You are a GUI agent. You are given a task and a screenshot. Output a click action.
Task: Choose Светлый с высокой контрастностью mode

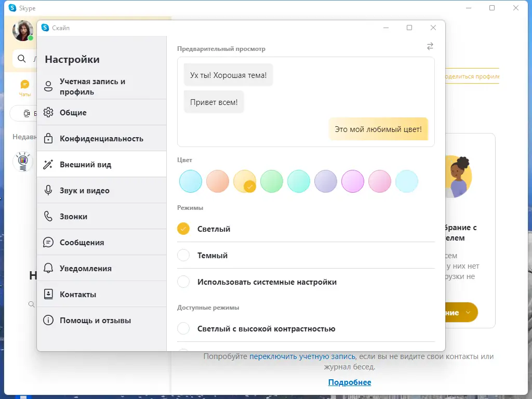pyautogui.click(x=183, y=328)
